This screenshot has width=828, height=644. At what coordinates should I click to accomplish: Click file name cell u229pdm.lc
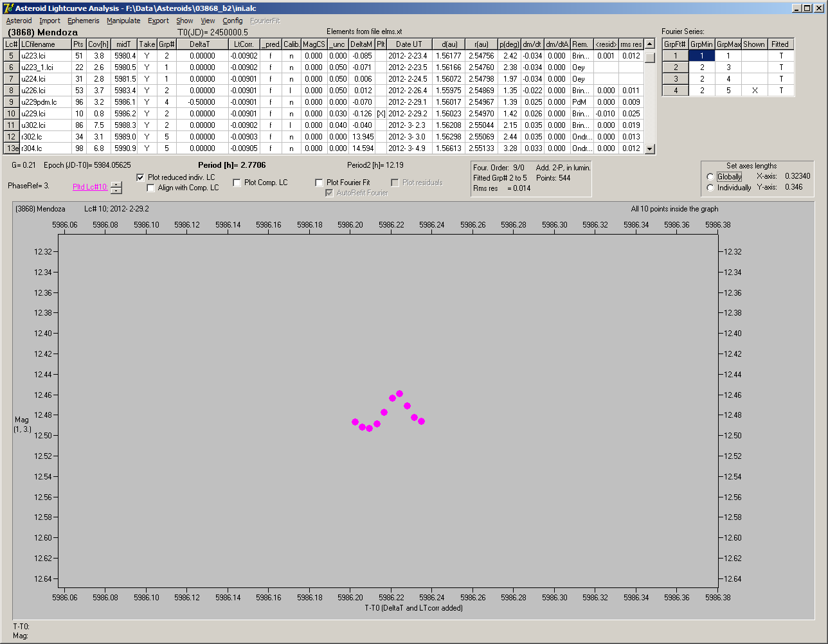[x=45, y=102]
